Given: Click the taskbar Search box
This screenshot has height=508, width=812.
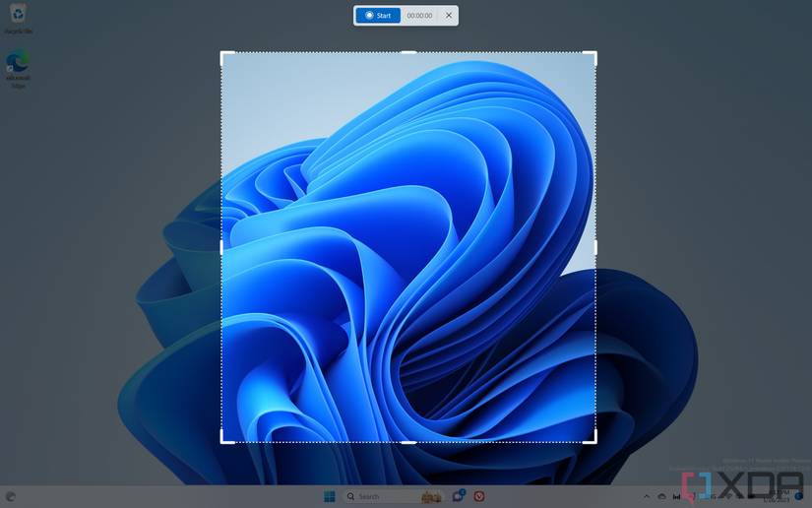Looking at the screenshot, I should [x=394, y=496].
